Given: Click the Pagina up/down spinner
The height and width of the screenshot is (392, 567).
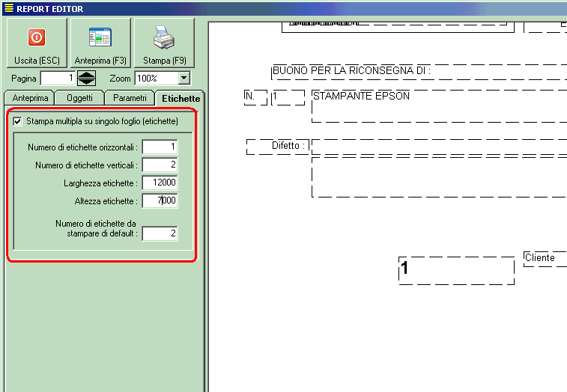Looking at the screenshot, I should click(86, 78).
